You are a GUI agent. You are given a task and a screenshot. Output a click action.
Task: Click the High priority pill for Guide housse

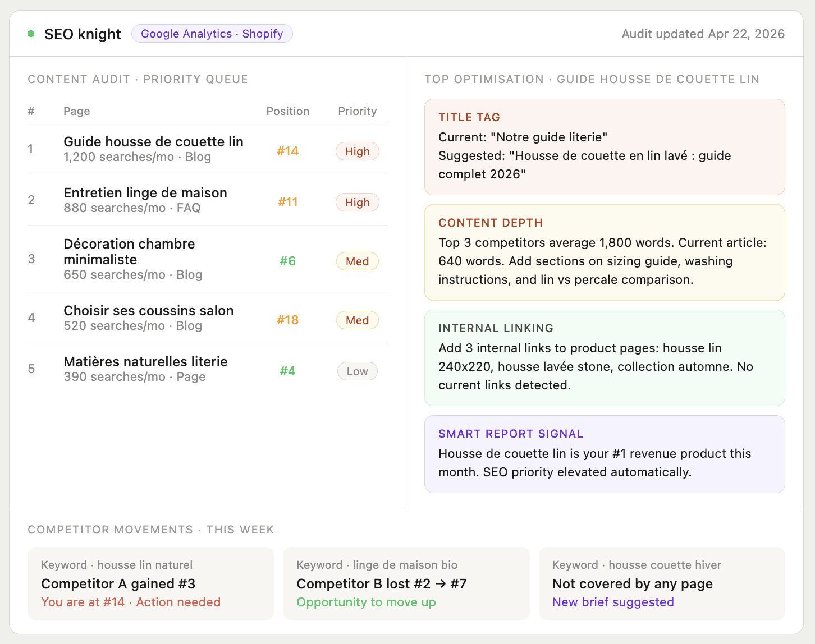(x=357, y=151)
